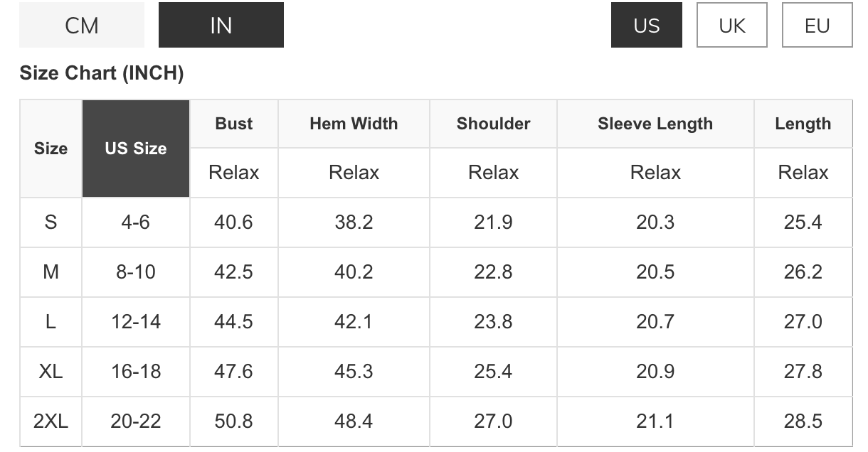Click the 20-22 US size cell
This screenshot has width=868, height=452.
tap(136, 421)
